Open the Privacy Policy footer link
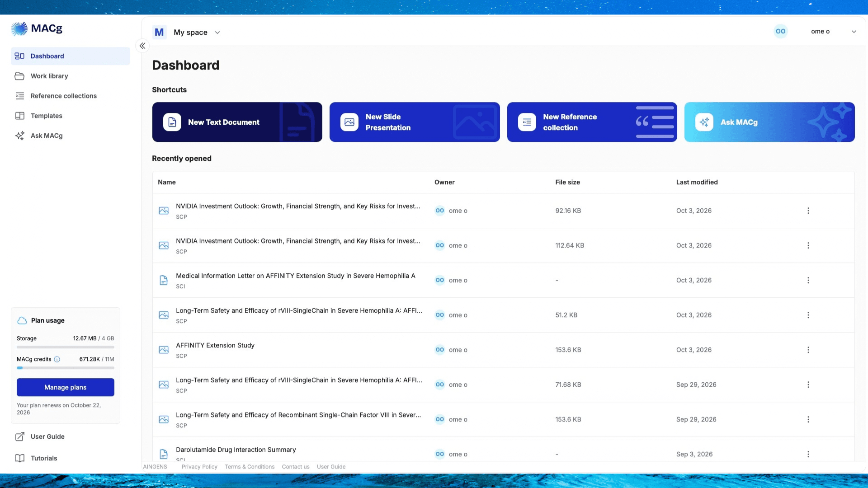The height and width of the screenshot is (488, 868). pos(199,467)
